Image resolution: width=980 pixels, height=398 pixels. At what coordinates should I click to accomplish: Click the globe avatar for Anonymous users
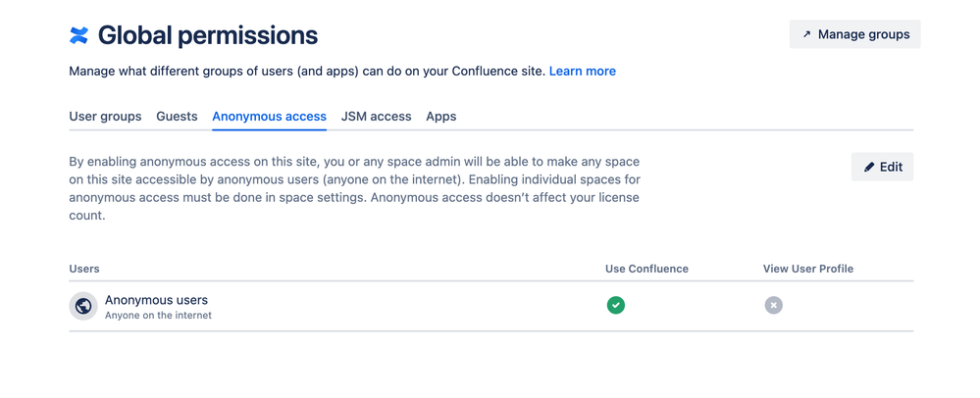83,306
